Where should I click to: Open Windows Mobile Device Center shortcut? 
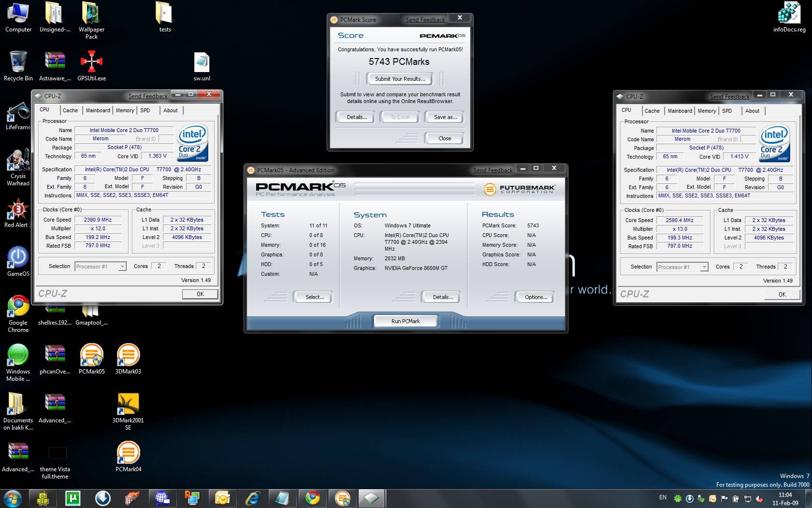(18, 362)
